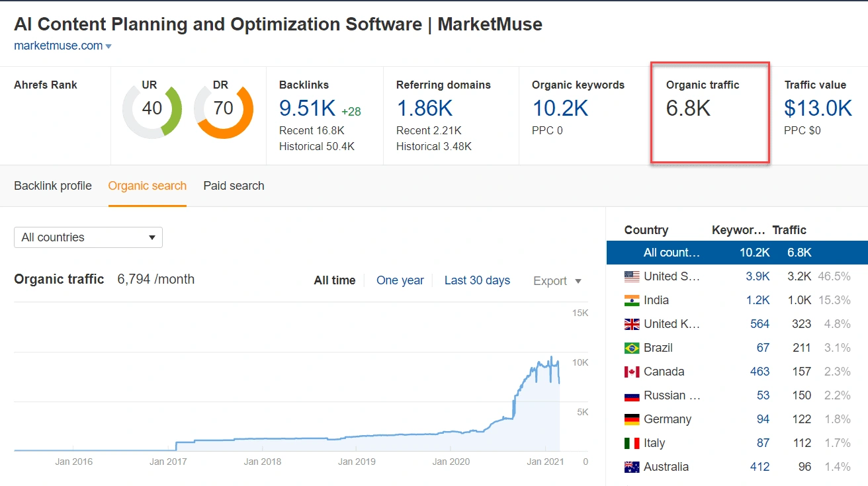Click India keywords count 1.2K
868x486 pixels.
click(x=758, y=300)
